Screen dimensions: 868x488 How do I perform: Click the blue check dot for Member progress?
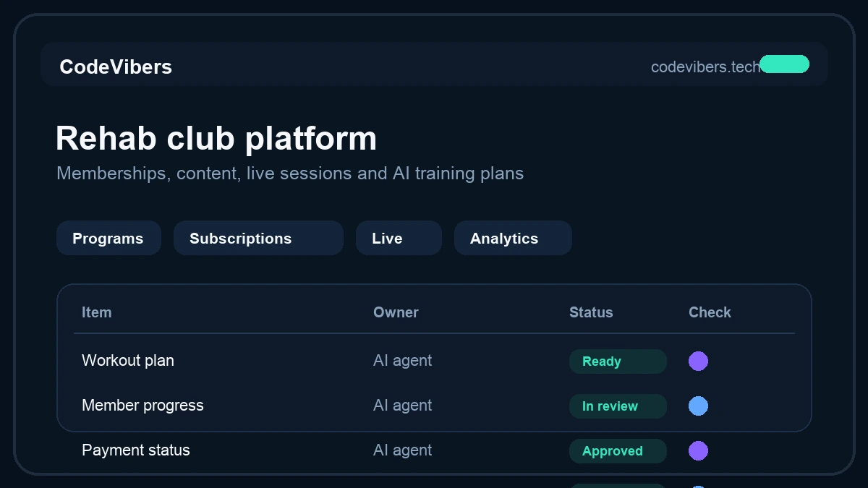coord(698,406)
